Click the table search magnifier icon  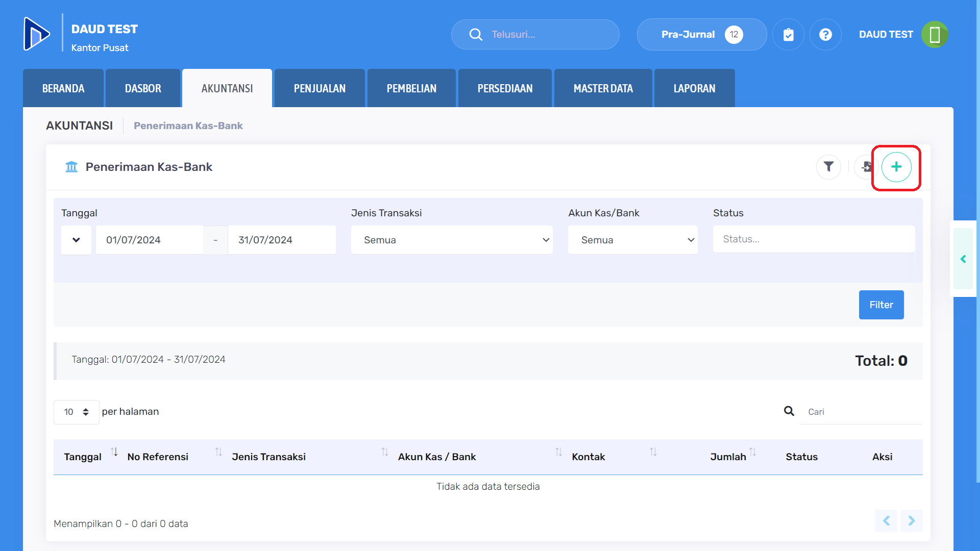tap(789, 411)
